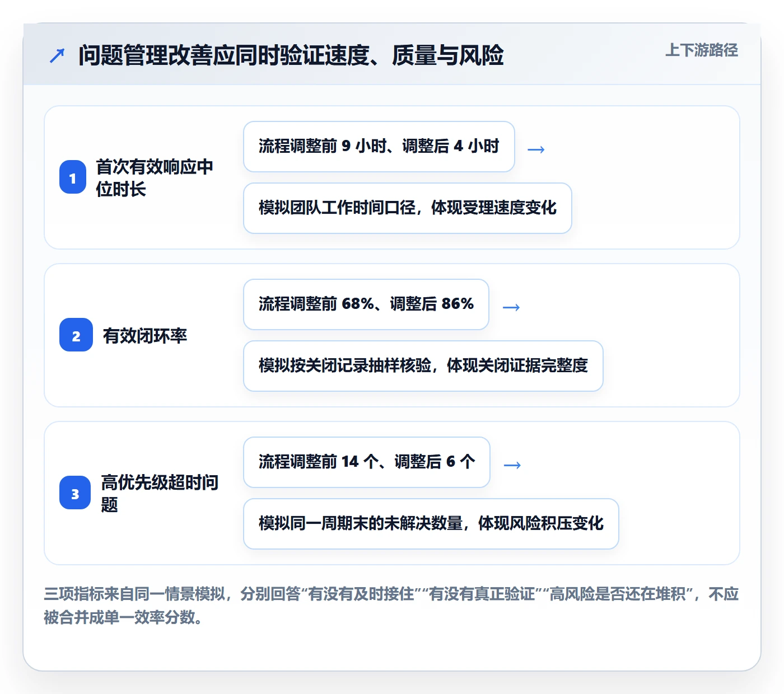Screen dimensions: 784x694
Task: Click the "模拟同一周期末的未解决数量" description box
Action: click(x=431, y=524)
